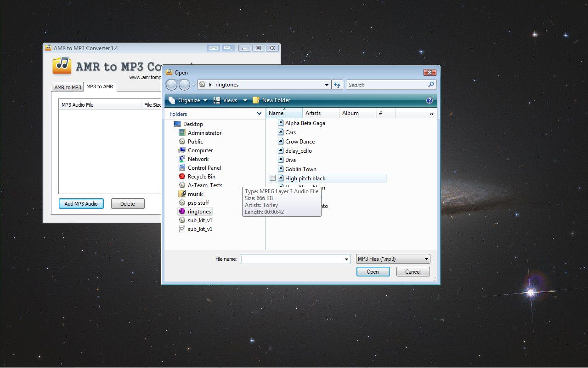This screenshot has width=588, height=368.
Task: Select the MP3 to AMR tab
Action: coord(100,86)
